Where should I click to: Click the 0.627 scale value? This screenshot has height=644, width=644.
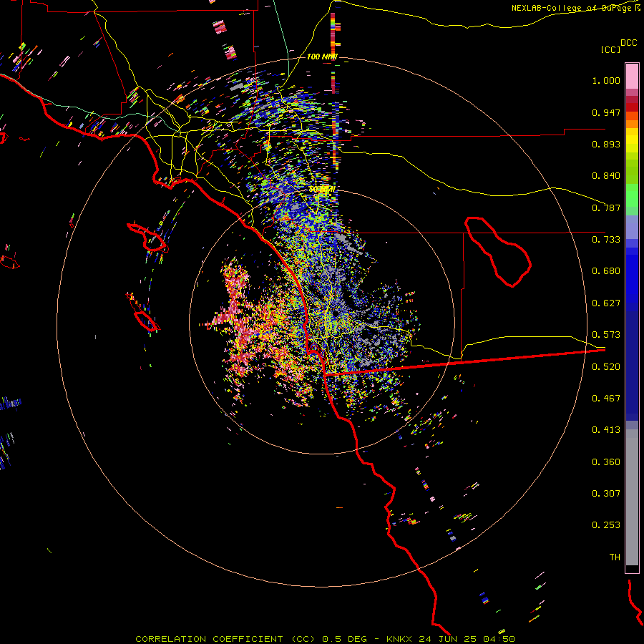[x=606, y=303]
